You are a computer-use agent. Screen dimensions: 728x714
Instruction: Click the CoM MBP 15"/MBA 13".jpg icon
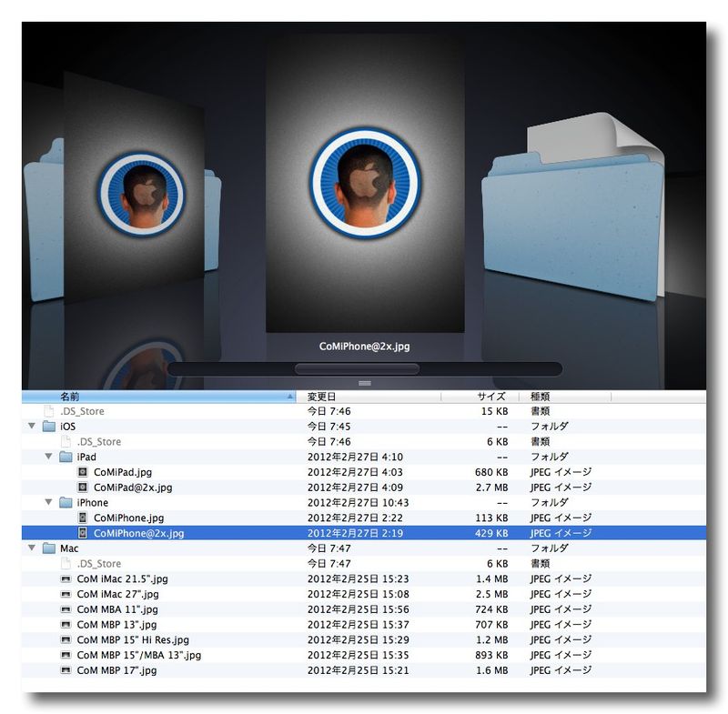(x=66, y=655)
